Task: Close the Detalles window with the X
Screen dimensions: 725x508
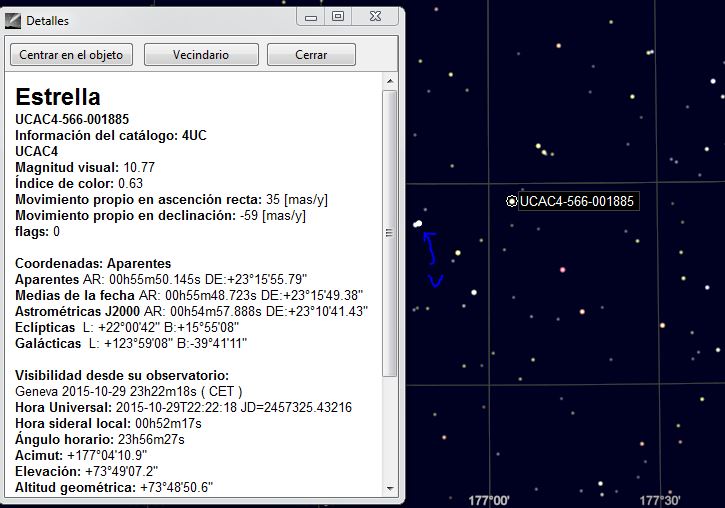Action: coord(374,16)
